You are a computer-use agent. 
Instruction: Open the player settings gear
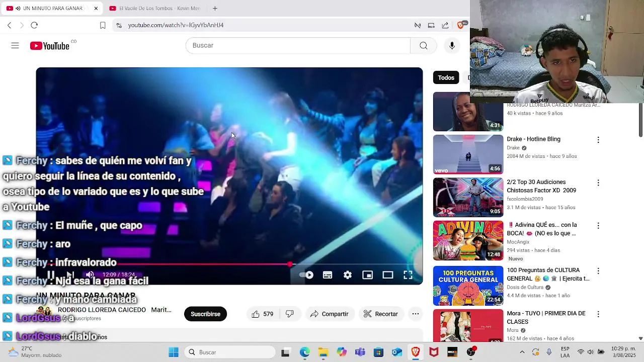(348, 275)
